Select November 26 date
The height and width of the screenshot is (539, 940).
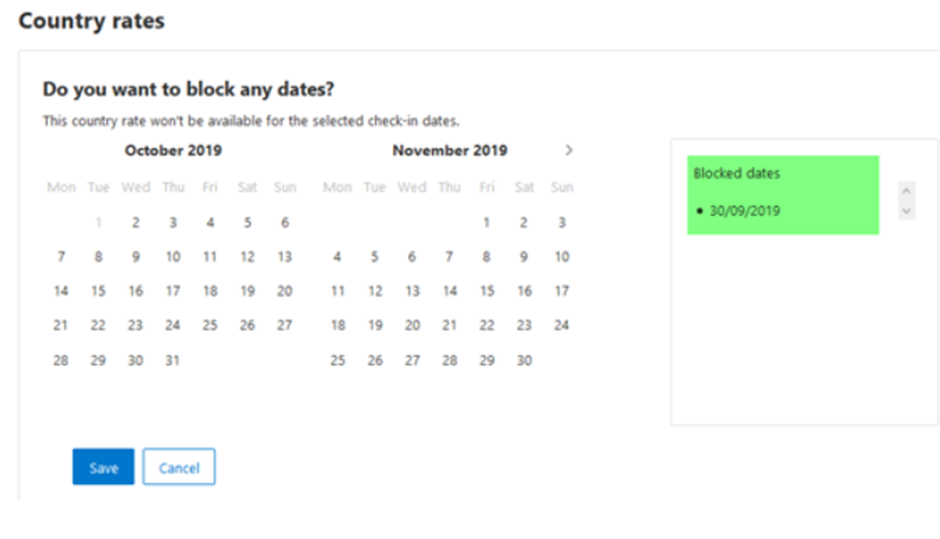(375, 360)
